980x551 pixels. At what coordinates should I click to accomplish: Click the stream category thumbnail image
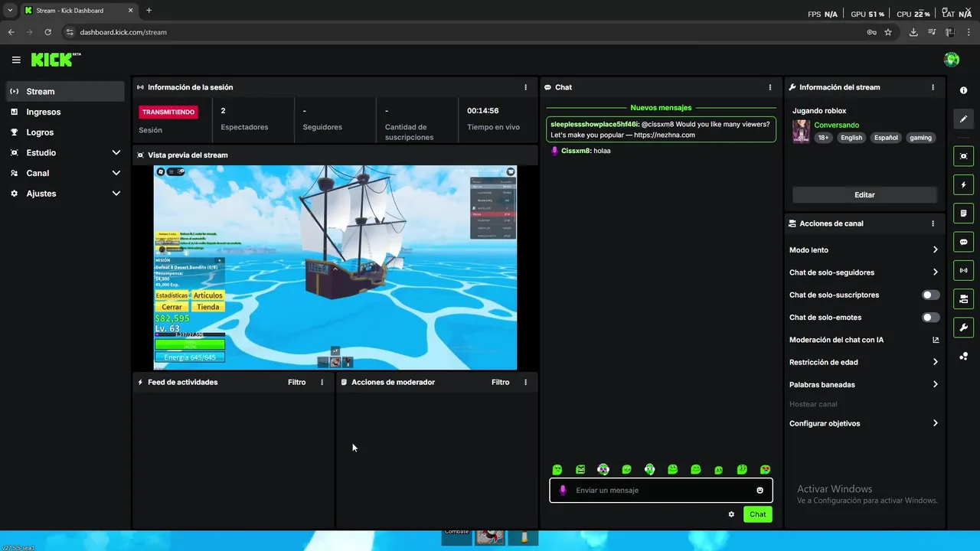pos(801,131)
